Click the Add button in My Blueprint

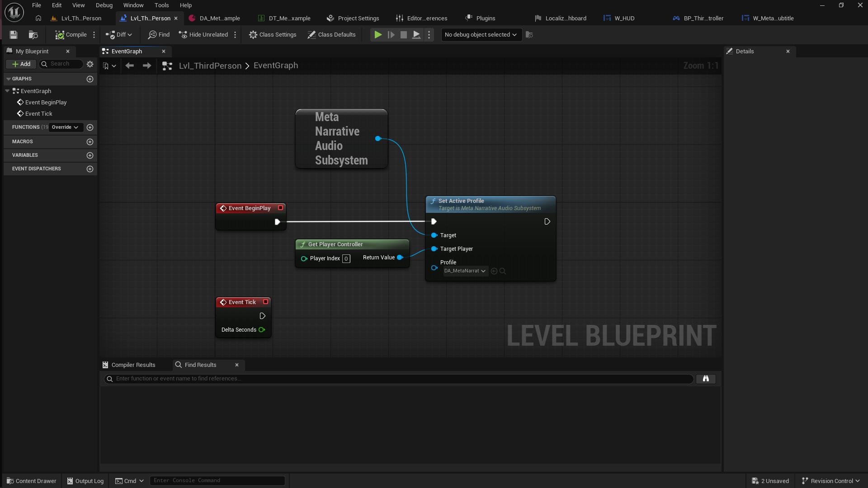(21, 64)
